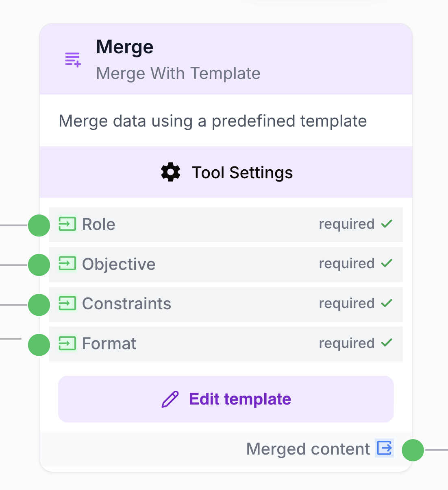Click the Objective input field icon
Viewport: 448px width, 490px height.
(x=67, y=264)
